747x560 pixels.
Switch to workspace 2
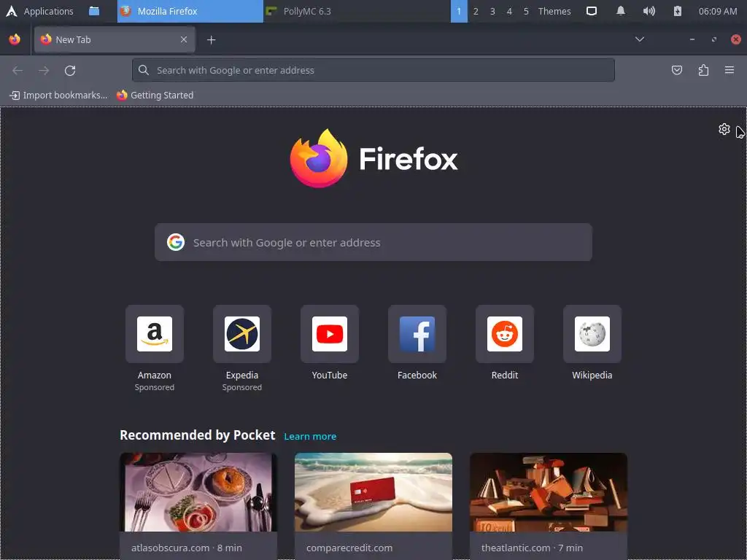(x=476, y=11)
